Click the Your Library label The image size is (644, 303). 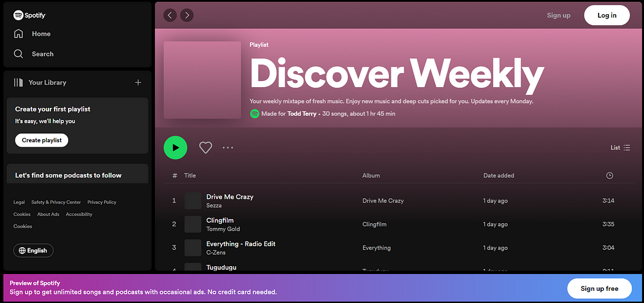47,83
